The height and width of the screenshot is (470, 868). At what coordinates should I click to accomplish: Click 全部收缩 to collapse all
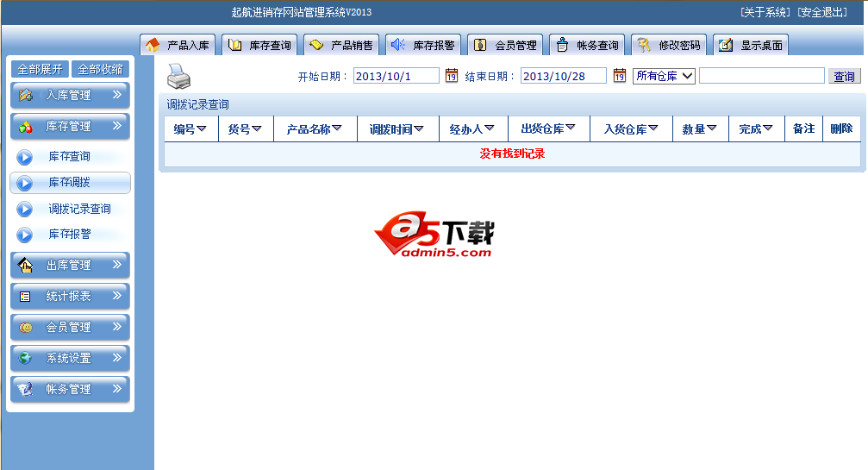tap(100, 69)
